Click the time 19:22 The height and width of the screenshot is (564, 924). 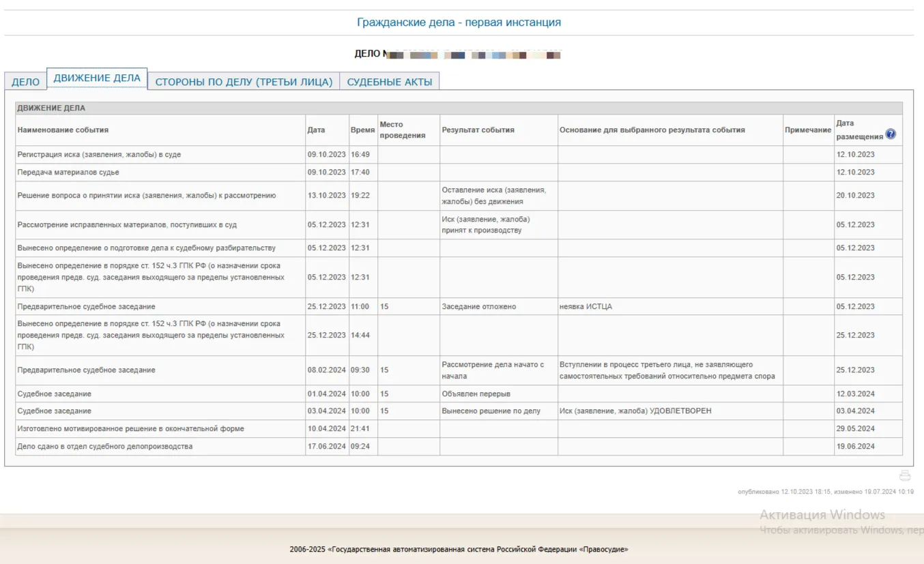click(x=360, y=196)
